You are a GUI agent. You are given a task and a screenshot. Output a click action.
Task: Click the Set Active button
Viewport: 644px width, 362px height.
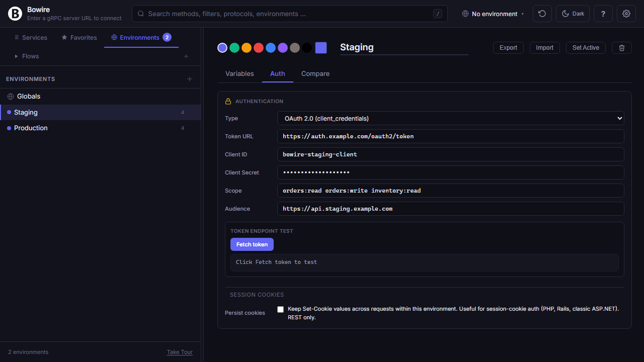pos(586,48)
